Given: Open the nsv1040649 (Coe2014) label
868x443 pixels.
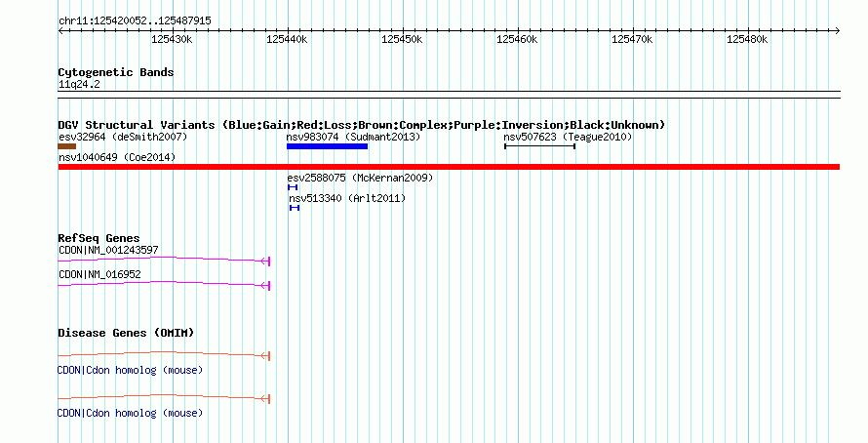Looking at the screenshot, I should click(x=117, y=157).
